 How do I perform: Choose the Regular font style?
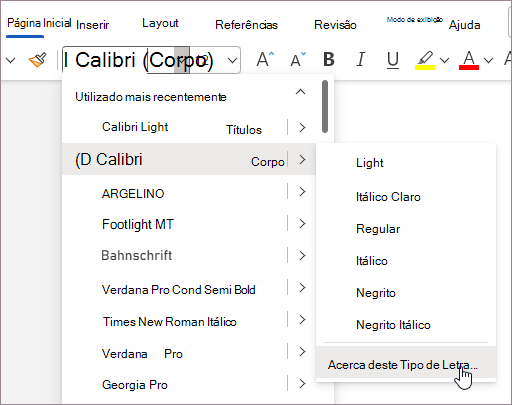[406, 229]
